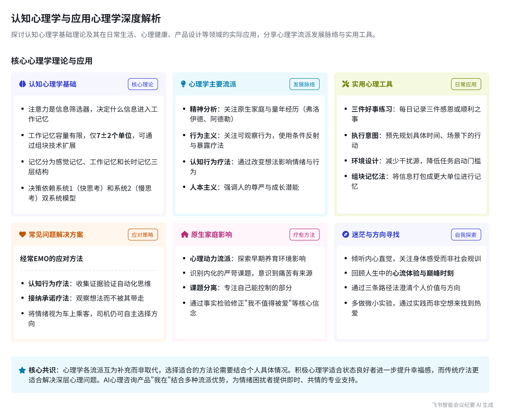Click the tools icon beside 实用心理工具
Screen dimensions: 508x420
[346, 84]
